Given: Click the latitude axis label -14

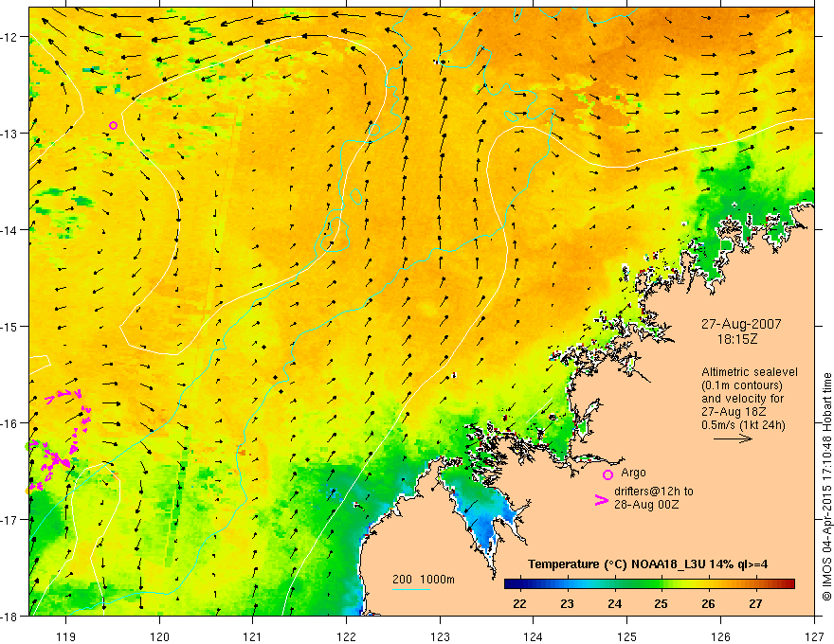Looking at the screenshot, I should tap(10, 230).
